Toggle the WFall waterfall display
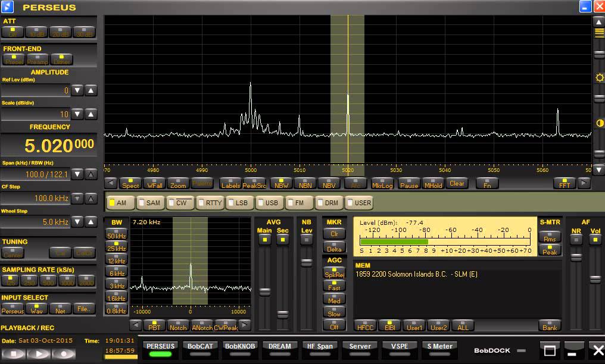Viewport: 605px width, 364px height. (x=154, y=183)
